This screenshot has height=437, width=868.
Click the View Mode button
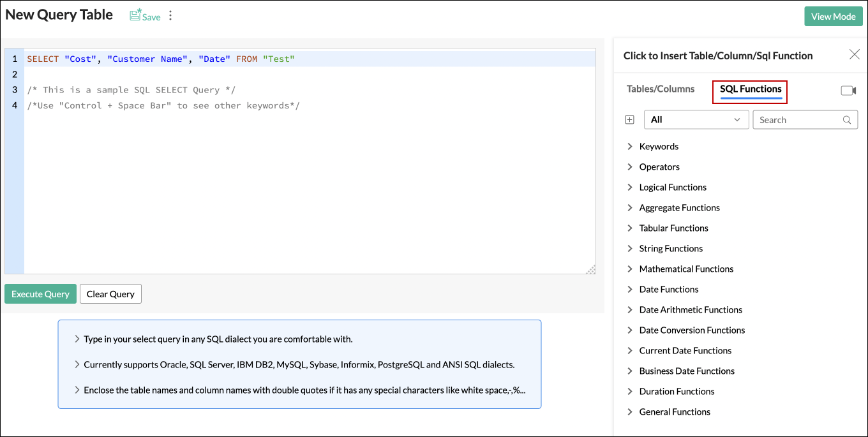click(x=834, y=16)
